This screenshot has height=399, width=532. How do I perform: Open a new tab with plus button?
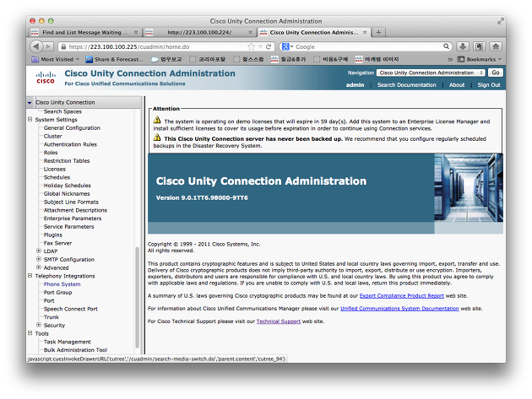click(378, 32)
